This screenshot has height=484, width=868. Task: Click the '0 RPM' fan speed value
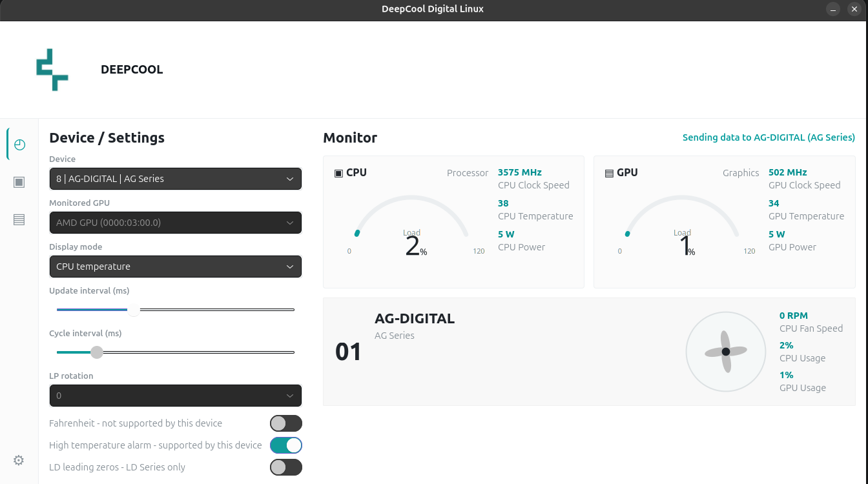(x=794, y=316)
